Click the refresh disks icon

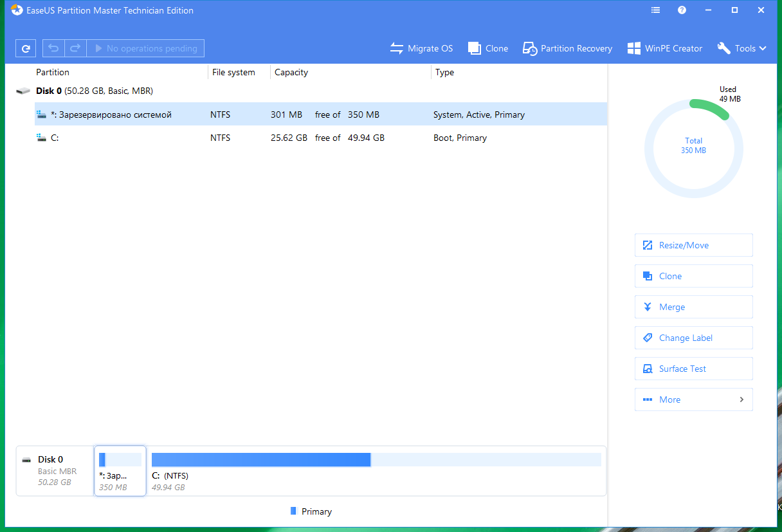pyautogui.click(x=26, y=48)
